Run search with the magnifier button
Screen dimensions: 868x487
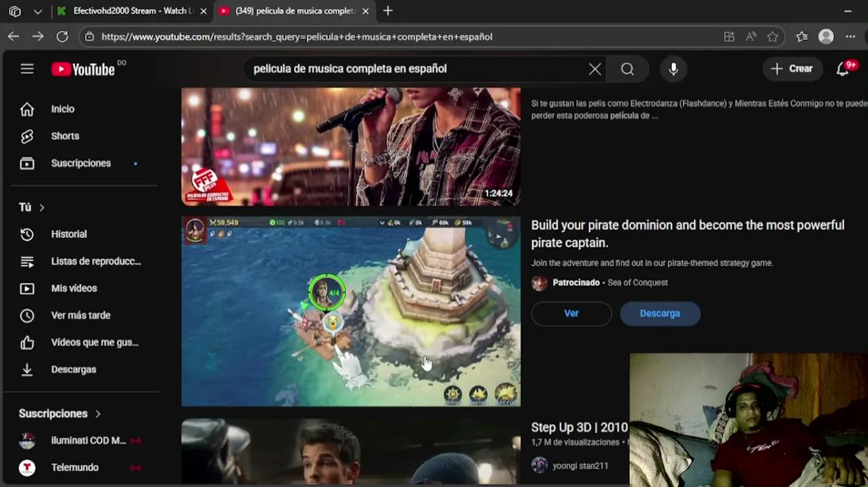(627, 69)
